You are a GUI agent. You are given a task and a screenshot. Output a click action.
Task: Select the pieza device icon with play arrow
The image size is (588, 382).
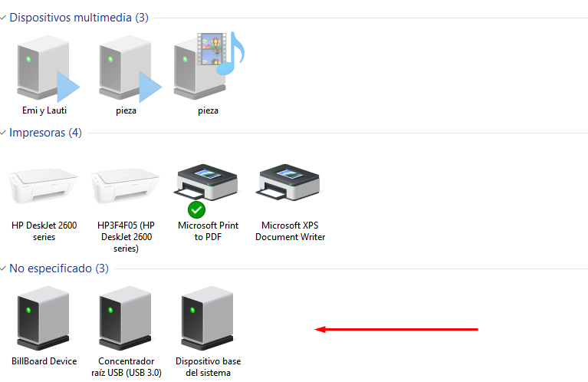[x=130, y=69]
